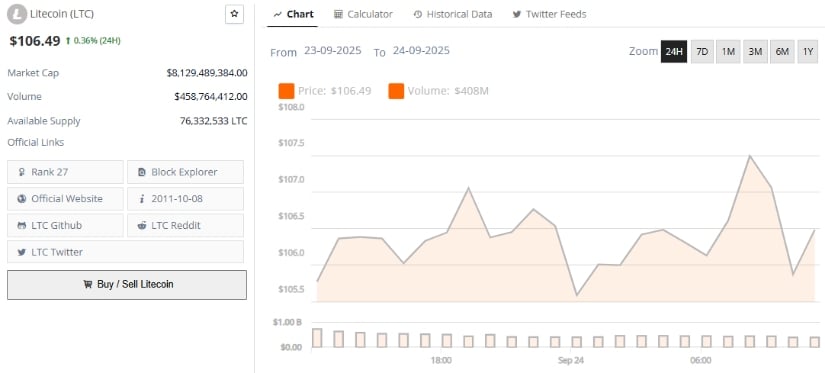Click the star favorite icon beside Litecoin

(x=234, y=14)
